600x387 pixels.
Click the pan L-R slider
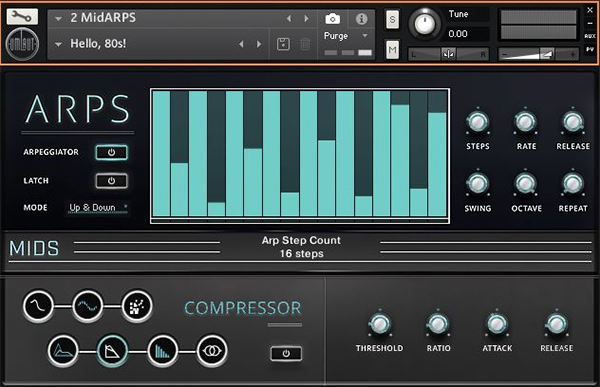pyautogui.click(x=448, y=54)
